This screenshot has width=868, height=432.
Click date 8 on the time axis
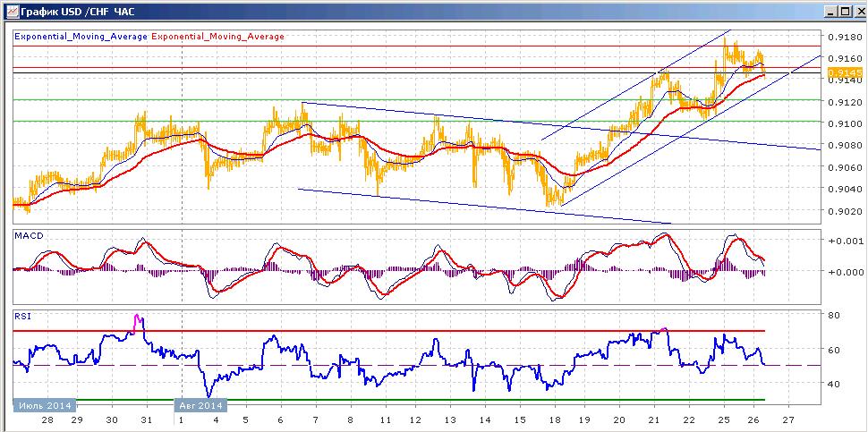click(351, 420)
